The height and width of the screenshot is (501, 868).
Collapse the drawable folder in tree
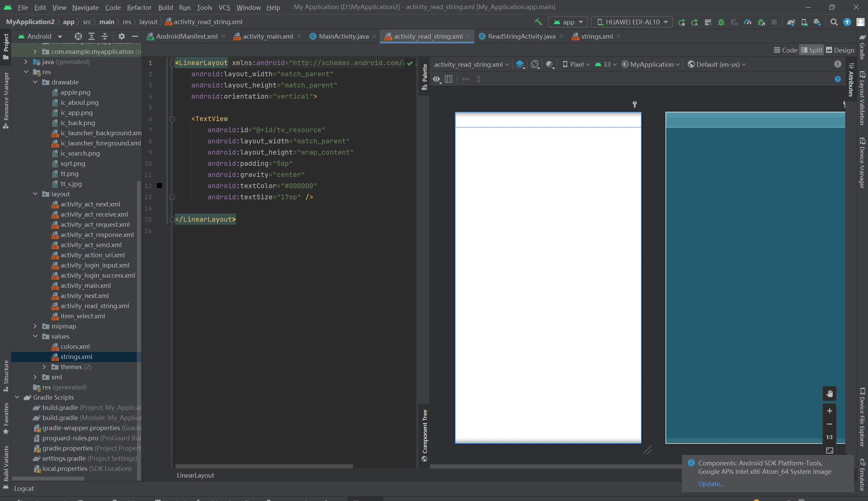coord(36,82)
